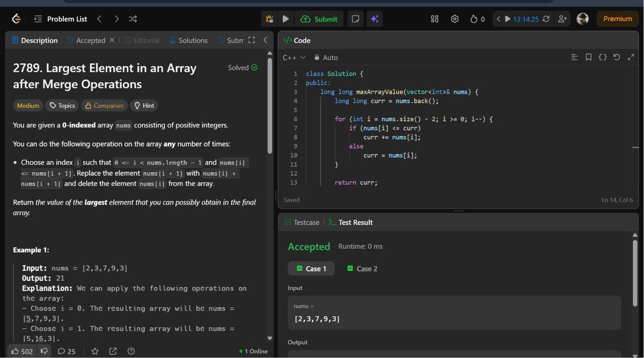This screenshot has height=358, width=644.
Task: Open the Problem List panel
Action: [x=61, y=19]
